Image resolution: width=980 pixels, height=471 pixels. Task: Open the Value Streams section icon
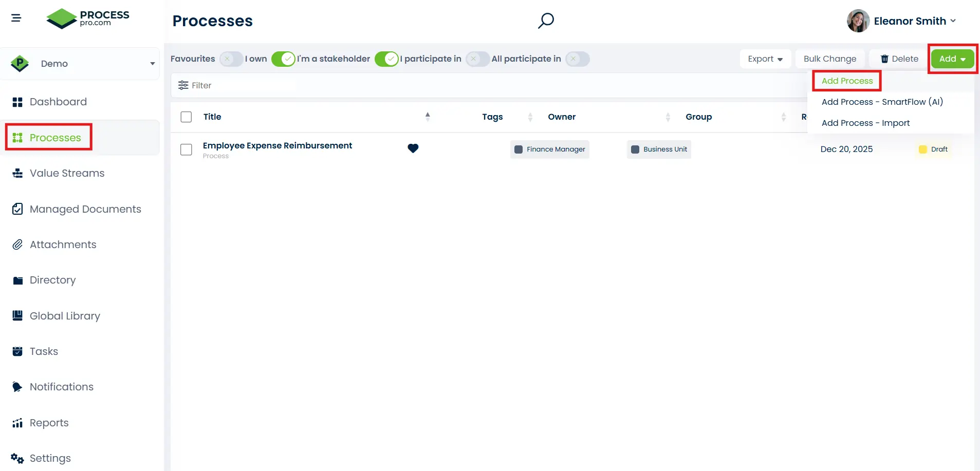pos(17,173)
